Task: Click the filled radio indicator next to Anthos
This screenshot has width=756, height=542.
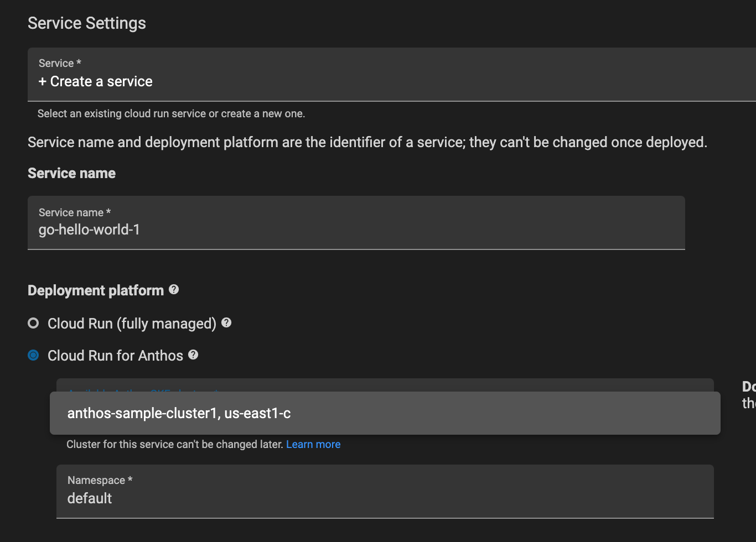Action: pyautogui.click(x=33, y=355)
